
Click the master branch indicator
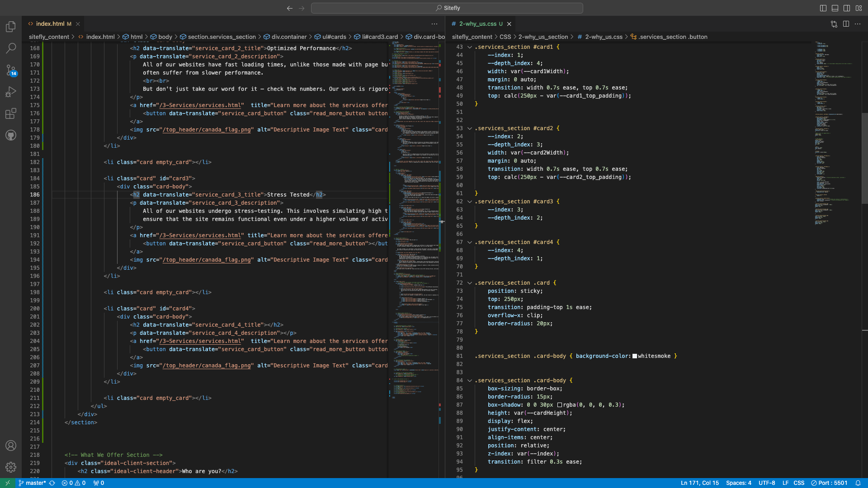(33, 483)
